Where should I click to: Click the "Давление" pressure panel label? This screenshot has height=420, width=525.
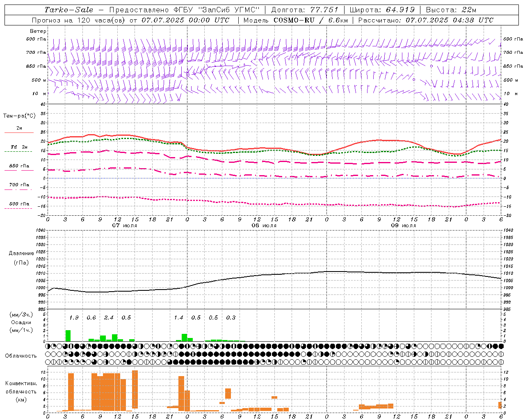[21, 253]
